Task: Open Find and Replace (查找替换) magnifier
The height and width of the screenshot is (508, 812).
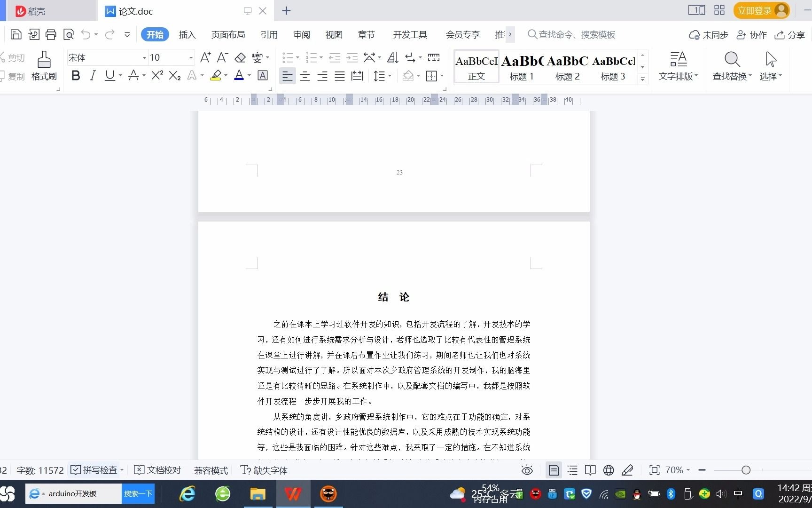Action: point(732,60)
